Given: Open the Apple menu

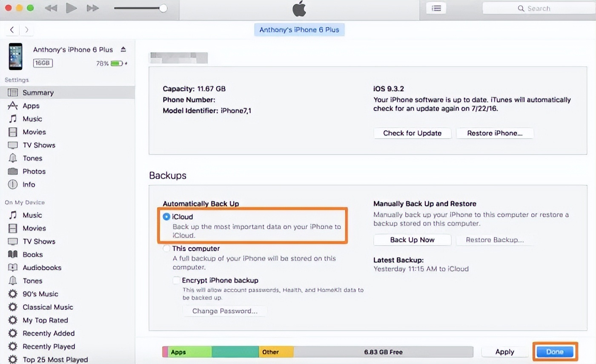Looking at the screenshot, I should pyautogui.click(x=298, y=8).
